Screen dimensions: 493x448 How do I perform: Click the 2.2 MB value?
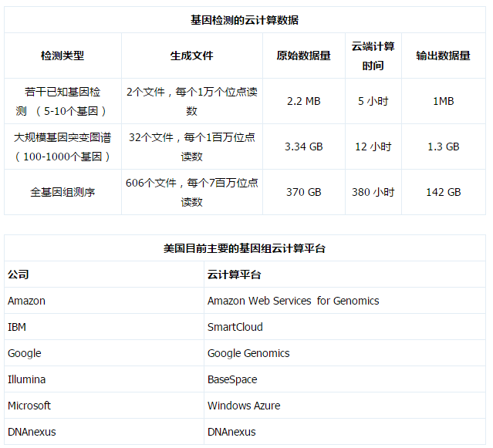pyautogui.click(x=304, y=101)
